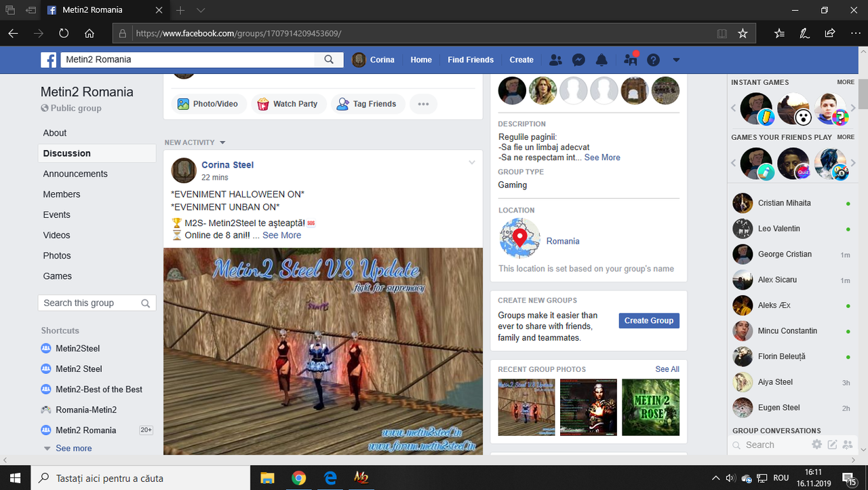The width and height of the screenshot is (868, 490).
Task: Click the Create Group button
Action: coord(649,320)
